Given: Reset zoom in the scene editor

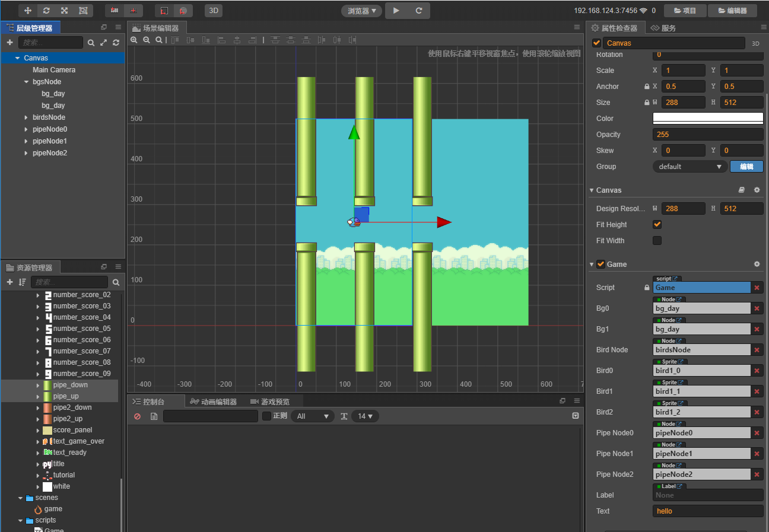Looking at the screenshot, I should (158, 40).
